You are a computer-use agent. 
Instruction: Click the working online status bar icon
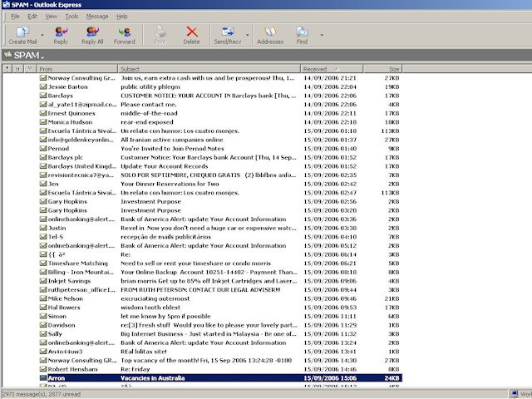coord(515,394)
